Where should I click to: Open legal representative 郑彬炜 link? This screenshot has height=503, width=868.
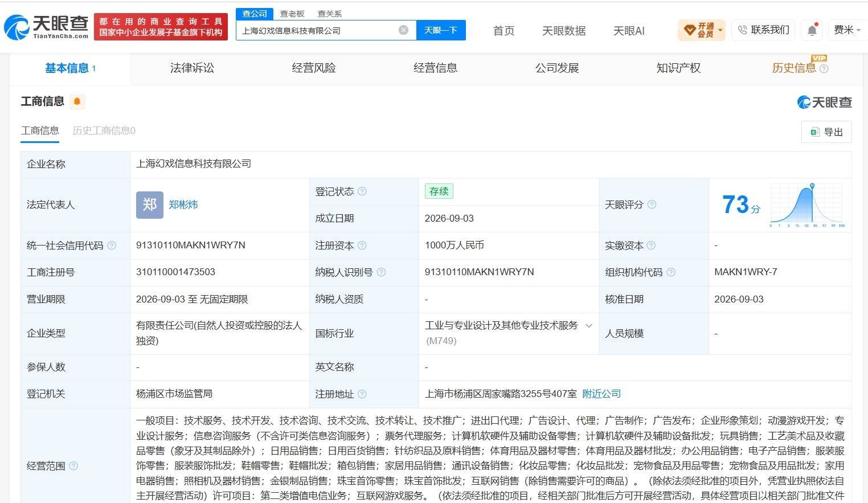click(x=183, y=205)
